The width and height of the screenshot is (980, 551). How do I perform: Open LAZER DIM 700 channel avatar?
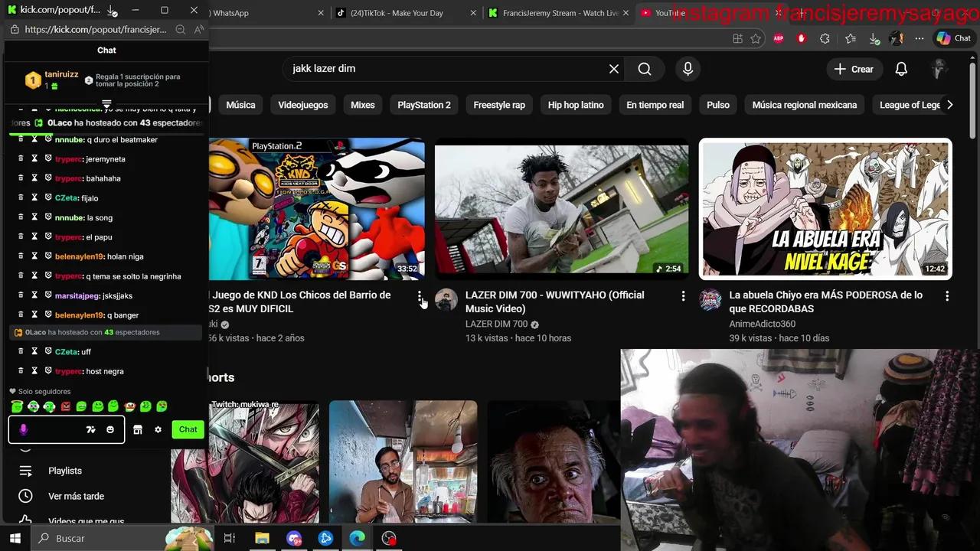click(x=446, y=300)
